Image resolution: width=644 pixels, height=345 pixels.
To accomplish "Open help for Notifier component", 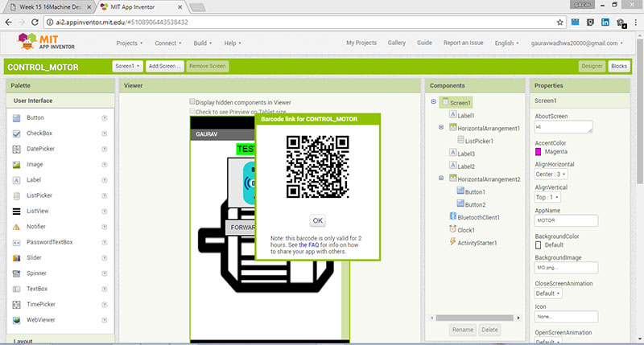I will 105,227.
